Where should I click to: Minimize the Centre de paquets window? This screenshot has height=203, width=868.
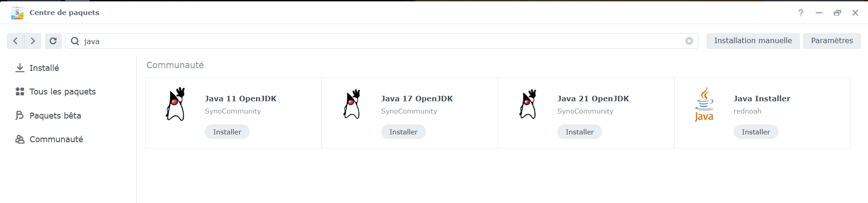(819, 13)
